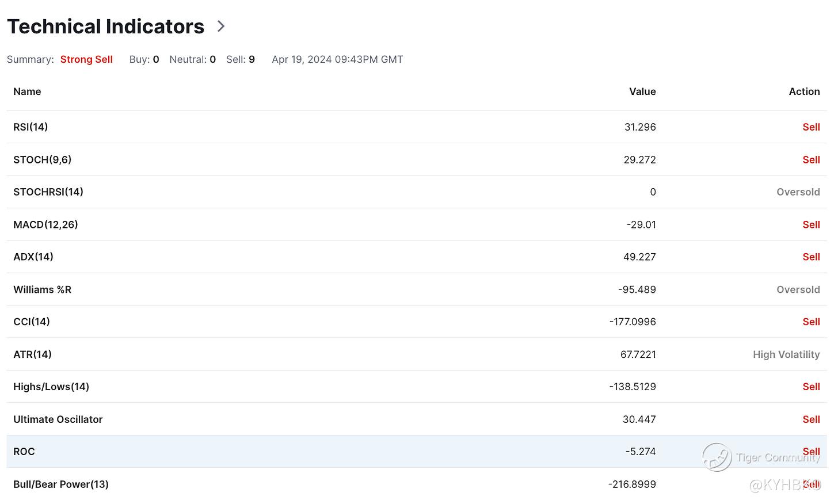Click the Tiger Community logo icon
This screenshot has width=838, height=504.
tap(717, 457)
